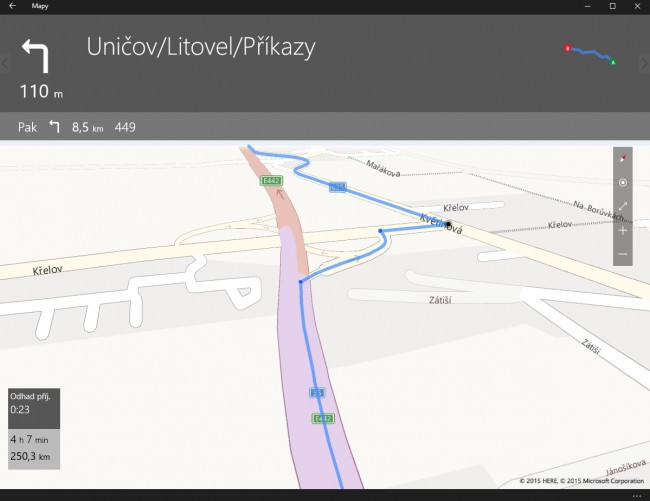
Task: Zoom out with the minus button
Action: (x=623, y=254)
